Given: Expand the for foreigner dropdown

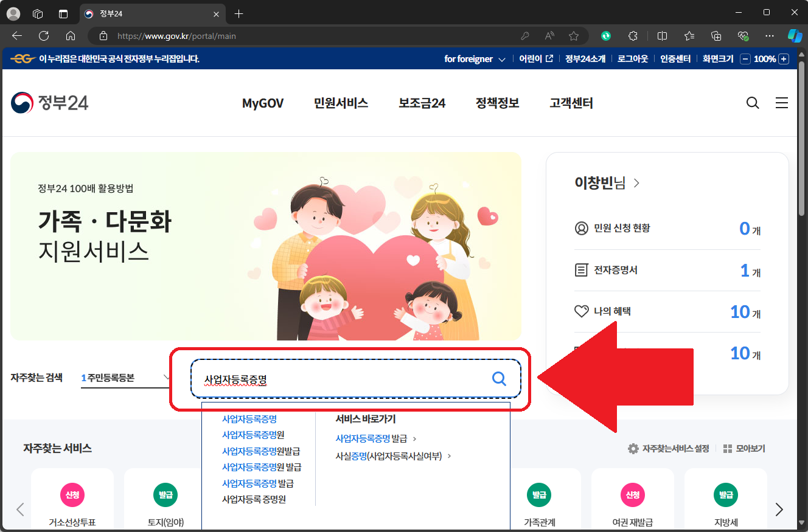Looking at the screenshot, I should click(475, 59).
